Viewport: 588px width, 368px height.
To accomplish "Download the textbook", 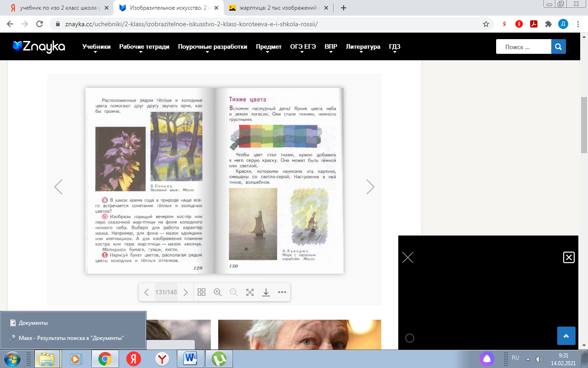I will click(x=266, y=292).
